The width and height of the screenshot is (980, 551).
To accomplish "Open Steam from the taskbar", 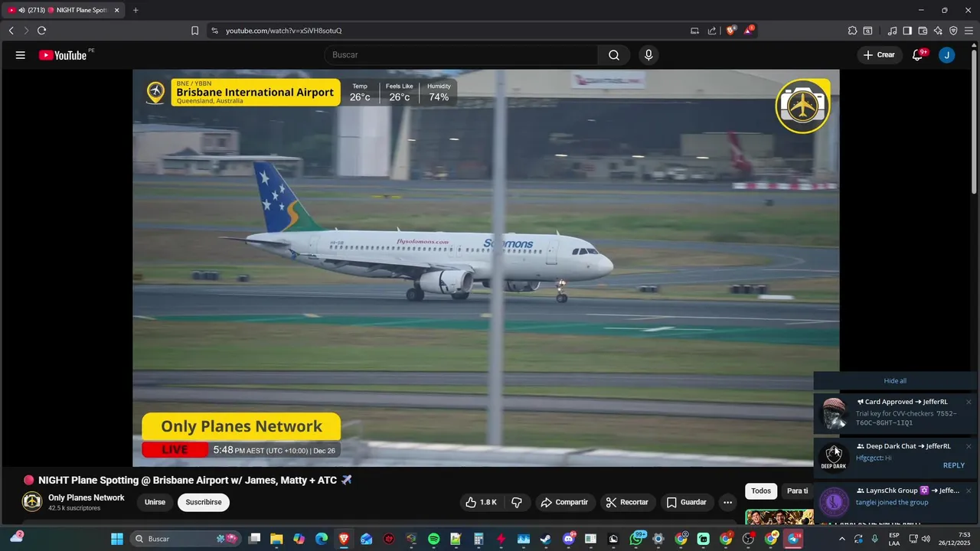I will [545, 539].
